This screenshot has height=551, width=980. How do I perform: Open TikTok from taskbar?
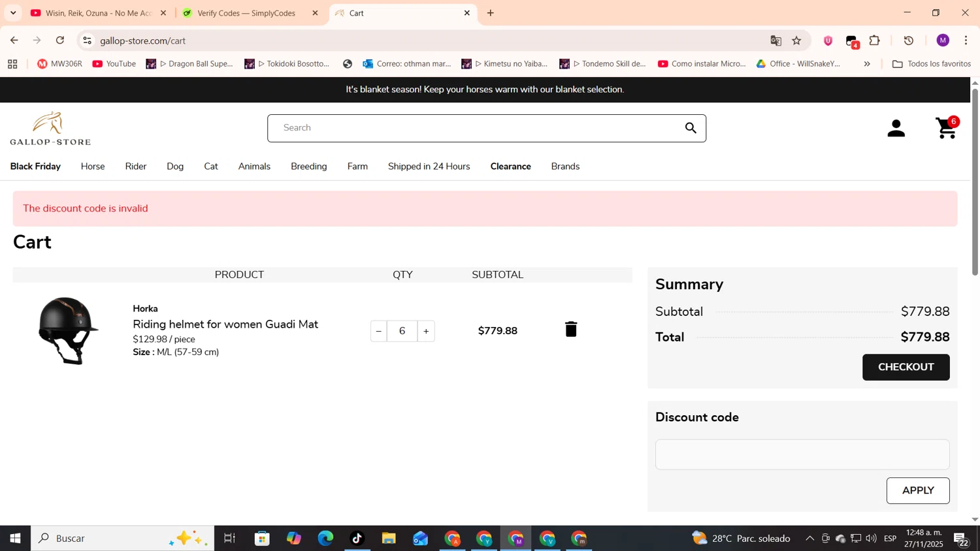pyautogui.click(x=357, y=539)
